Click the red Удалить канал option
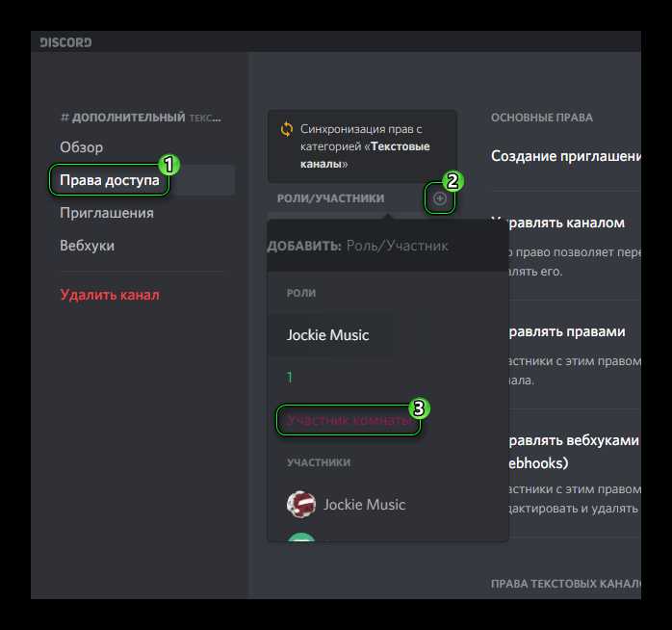Image resolution: width=672 pixels, height=630 pixels. 110,295
